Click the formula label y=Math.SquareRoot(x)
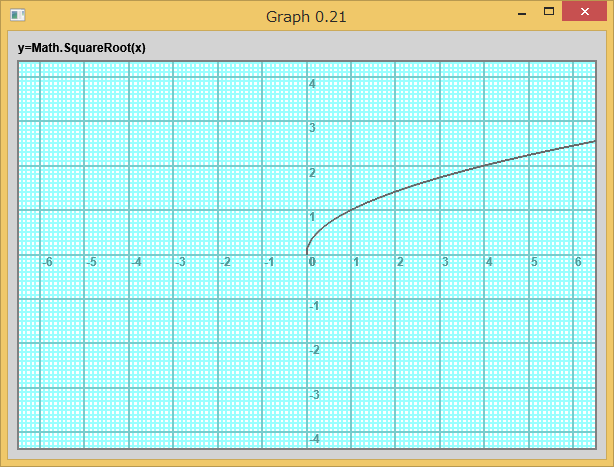 click(81, 48)
